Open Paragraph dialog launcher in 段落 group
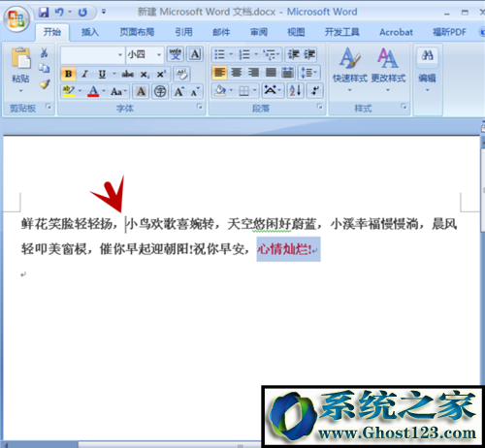This screenshot has width=485, height=448. coord(320,107)
